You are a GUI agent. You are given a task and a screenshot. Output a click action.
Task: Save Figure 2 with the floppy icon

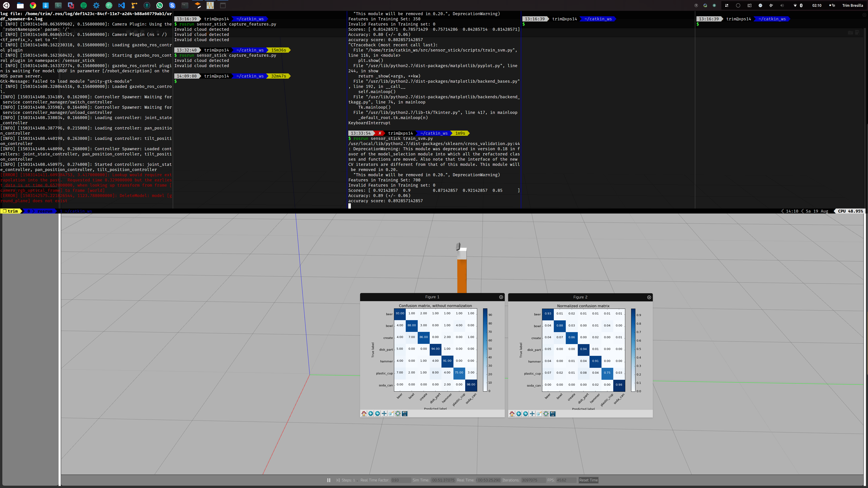553,414
